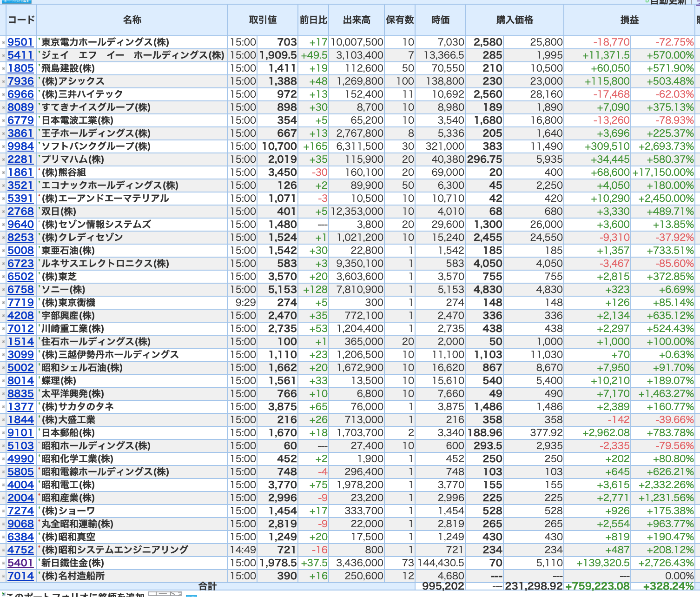Click the small row icon beside code 5411

(x=3, y=55)
